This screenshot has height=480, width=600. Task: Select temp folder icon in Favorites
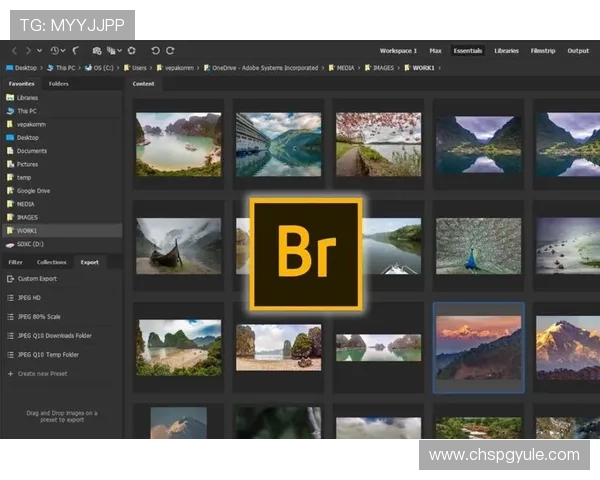point(10,177)
